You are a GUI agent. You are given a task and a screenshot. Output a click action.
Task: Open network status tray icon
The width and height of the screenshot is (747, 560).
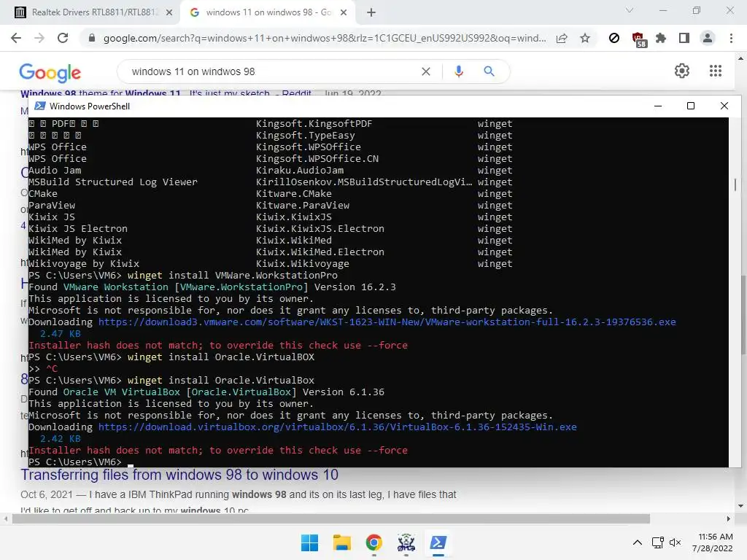(x=658, y=542)
